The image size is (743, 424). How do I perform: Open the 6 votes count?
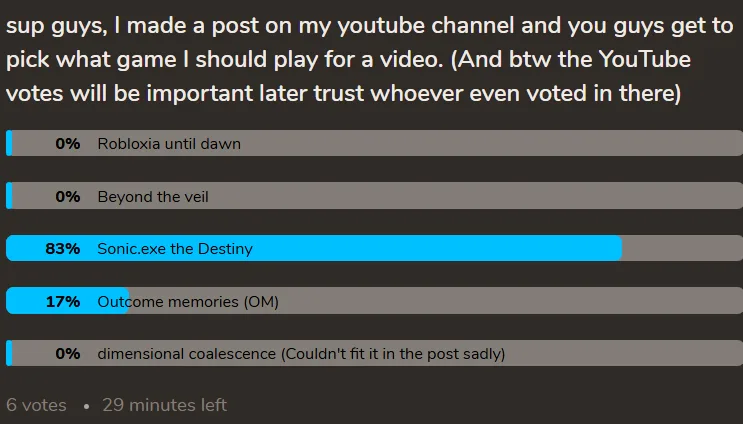point(36,405)
